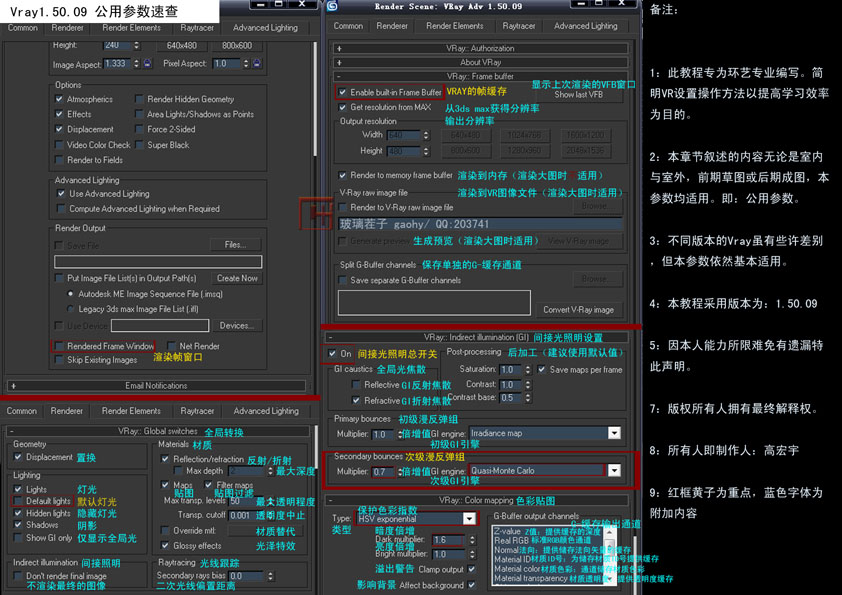Uncheck Rendered Frame Window
The height and width of the screenshot is (595, 842).
[59, 346]
